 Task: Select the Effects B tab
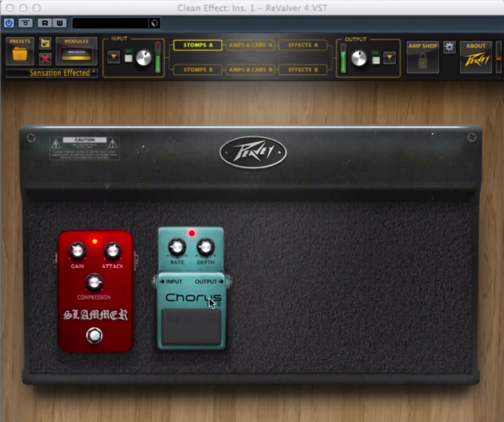click(x=303, y=70)
